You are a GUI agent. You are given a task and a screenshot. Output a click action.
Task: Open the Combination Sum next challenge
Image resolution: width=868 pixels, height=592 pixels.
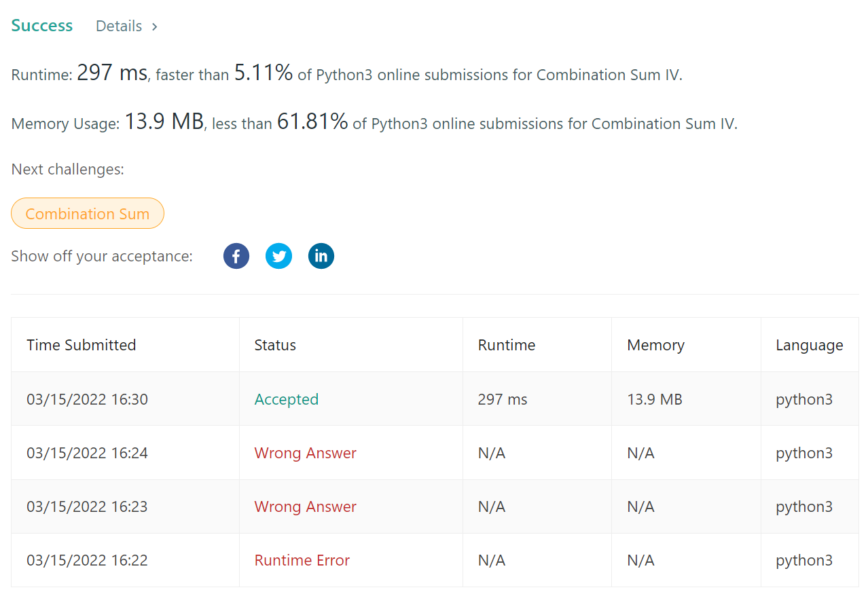click(x=88, y=213)
